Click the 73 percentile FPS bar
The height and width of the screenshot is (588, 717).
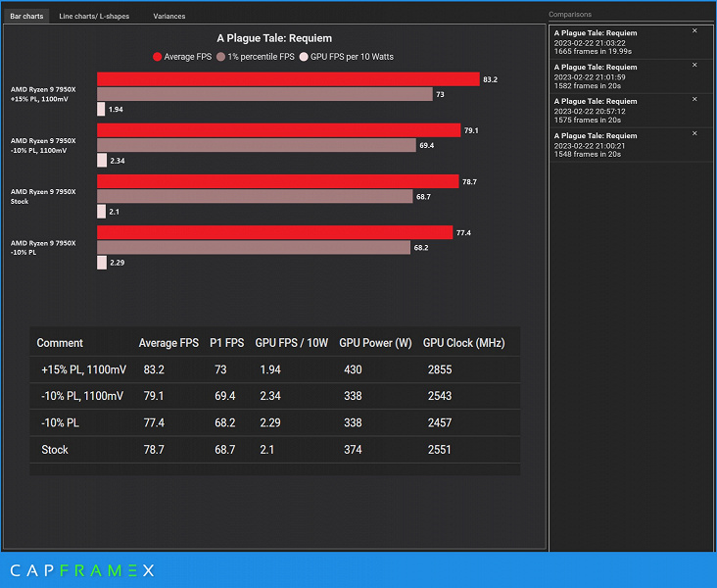coord(264,94)
